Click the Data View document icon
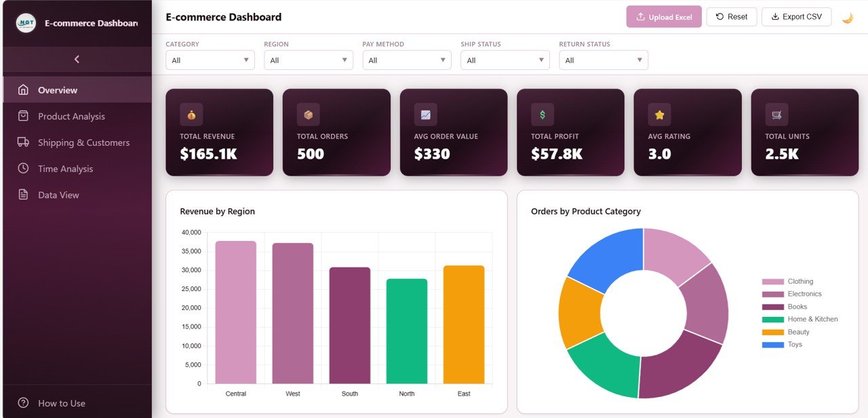 pyautogui.click(x=24, y=195)
